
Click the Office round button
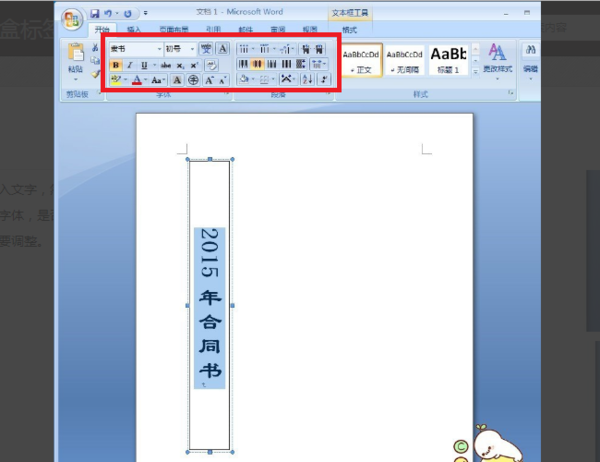point(72,19)
